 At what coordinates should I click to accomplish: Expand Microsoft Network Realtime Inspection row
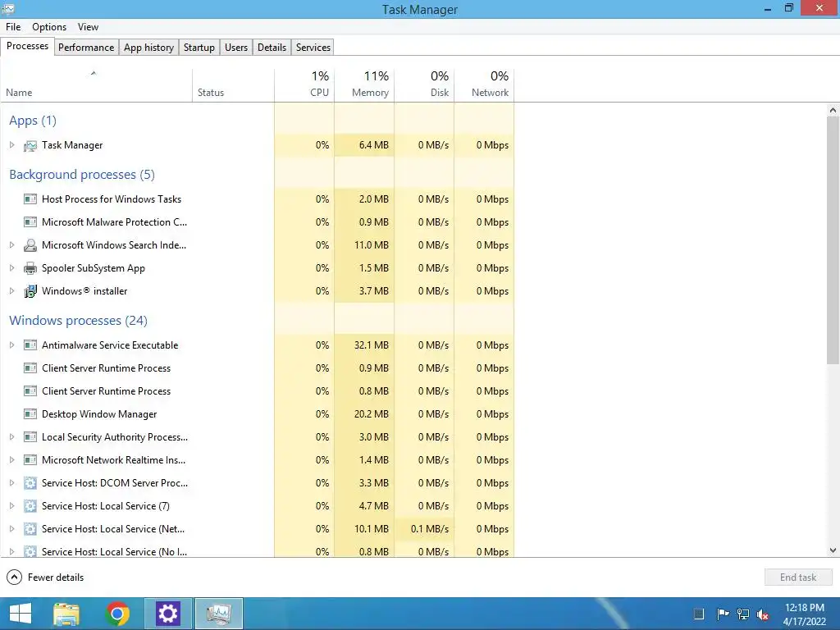(11, 460)
